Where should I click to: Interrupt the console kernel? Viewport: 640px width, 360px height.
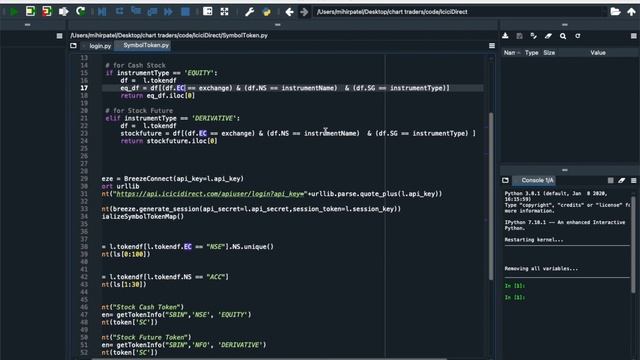(x=611, y=180)
